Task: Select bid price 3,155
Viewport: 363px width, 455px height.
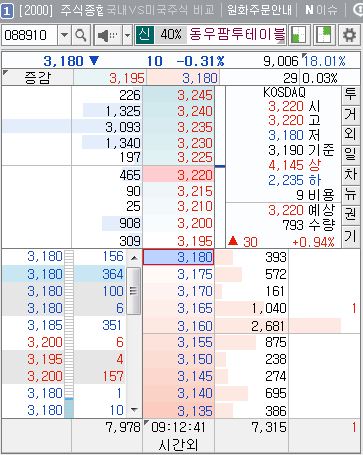Action: click(x=178, y=342)
